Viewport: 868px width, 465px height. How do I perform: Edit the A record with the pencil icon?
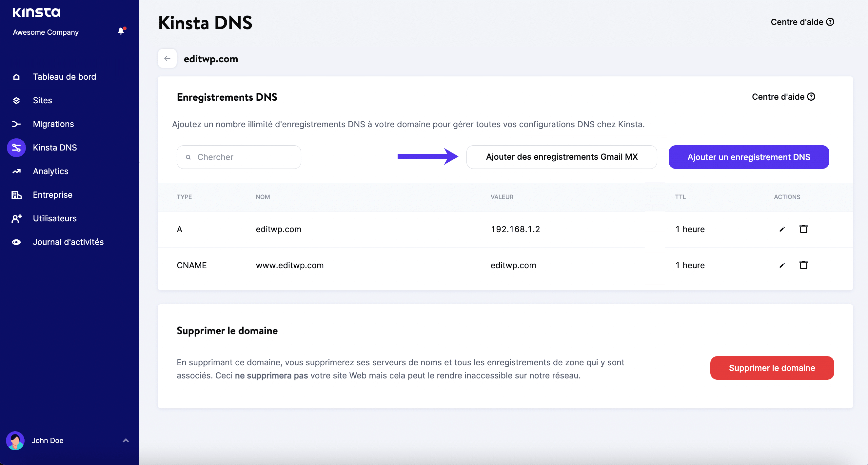782,229
